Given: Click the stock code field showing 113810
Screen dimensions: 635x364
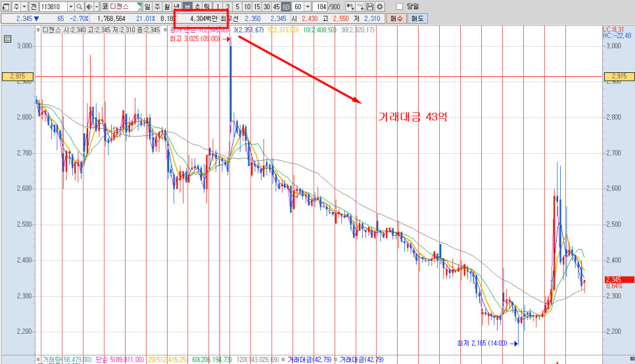Looking at the screenshot, I should click(x=53, y=7).
